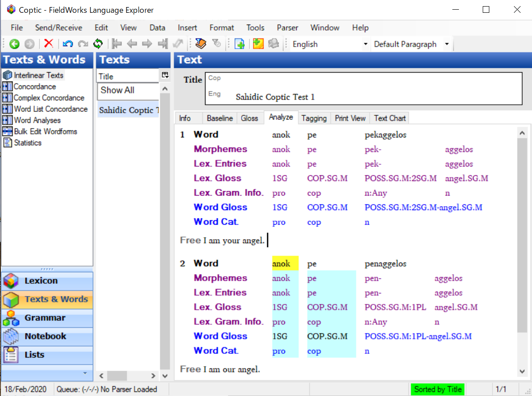The height and width of the screenshot is (396, 532).
Task: Go to previous record arrow
Action: point(132,44)
